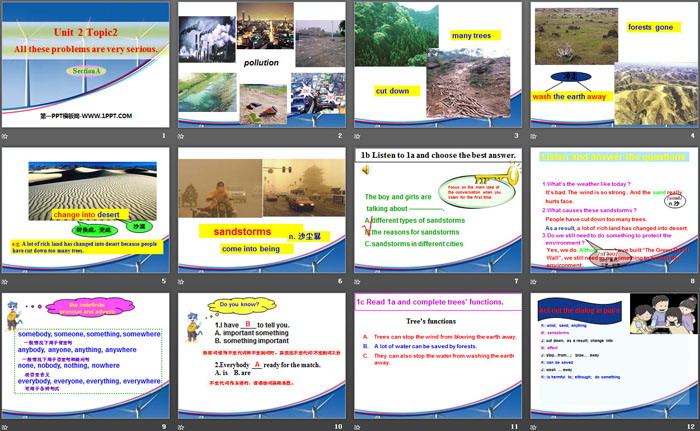Select the 'forests gone' label
Screen dimensions: 700x431
pos(649,27)
